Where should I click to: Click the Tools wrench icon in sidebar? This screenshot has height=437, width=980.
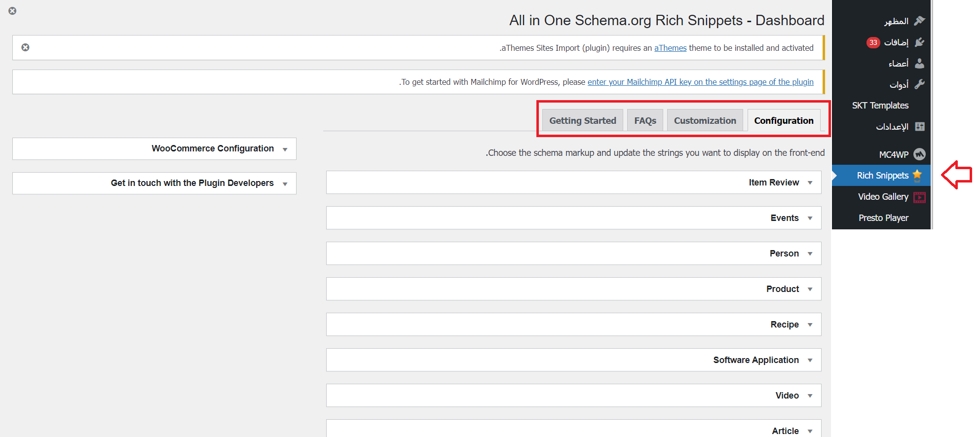[919, 84]
